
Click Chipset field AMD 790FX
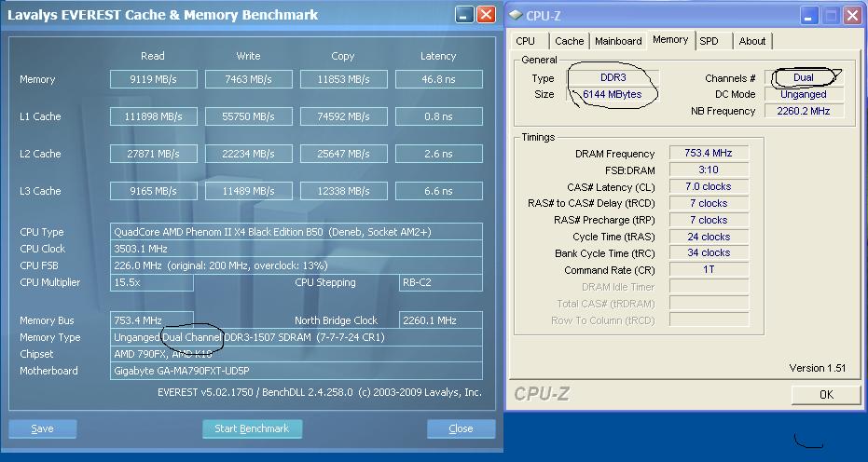(296, 354)
